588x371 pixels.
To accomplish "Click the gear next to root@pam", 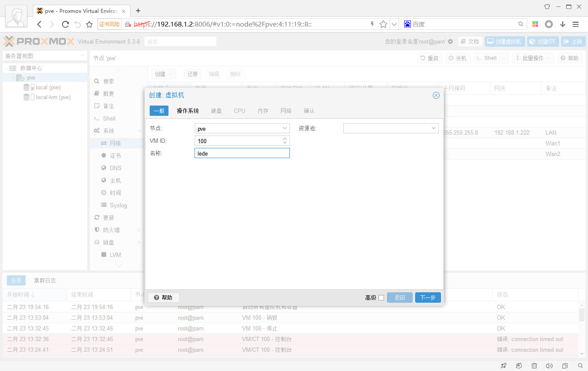I will pos(450,41).
